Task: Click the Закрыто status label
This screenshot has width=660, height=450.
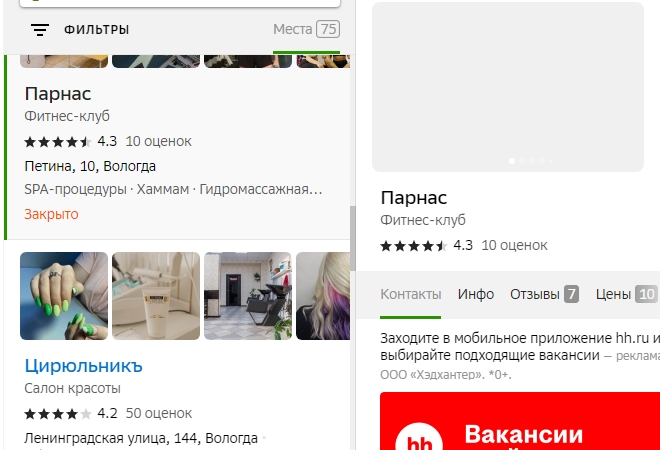Action: coord(51,214)
